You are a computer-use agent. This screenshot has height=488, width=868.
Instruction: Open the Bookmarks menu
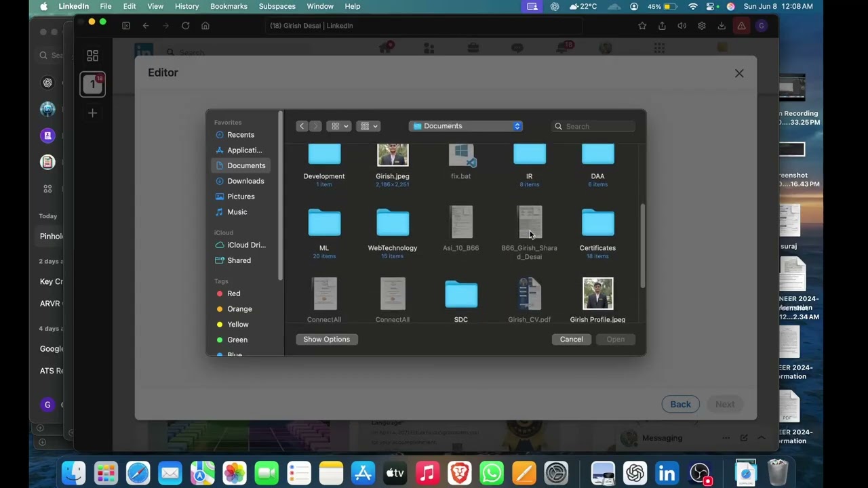[x=229, y=6]
